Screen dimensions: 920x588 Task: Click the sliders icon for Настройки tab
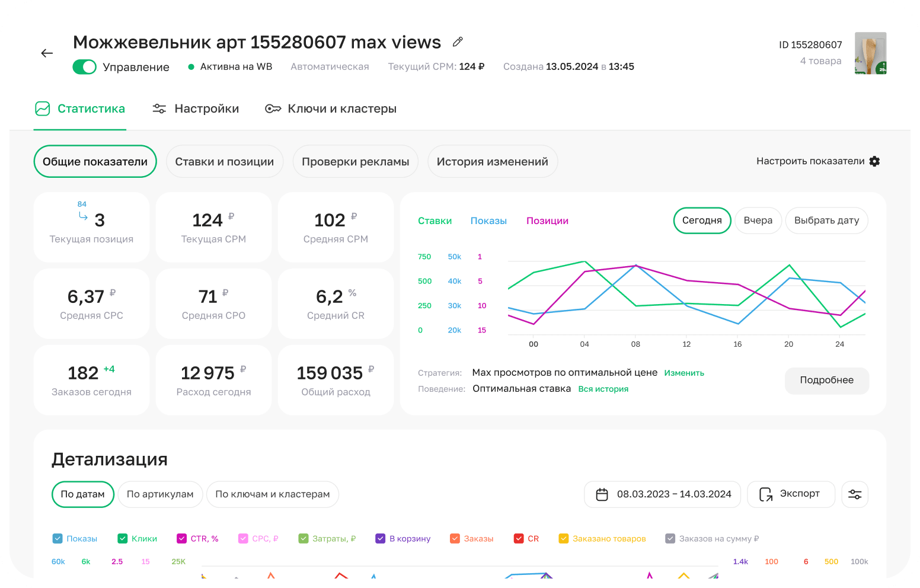coord(159,108)
